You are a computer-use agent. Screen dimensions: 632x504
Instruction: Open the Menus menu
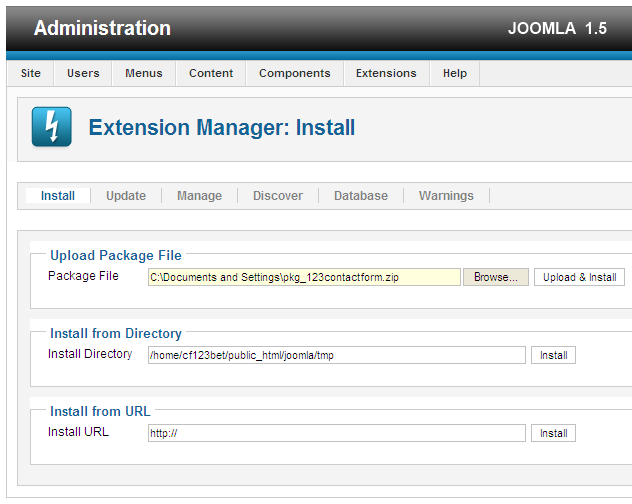(144, 73)
